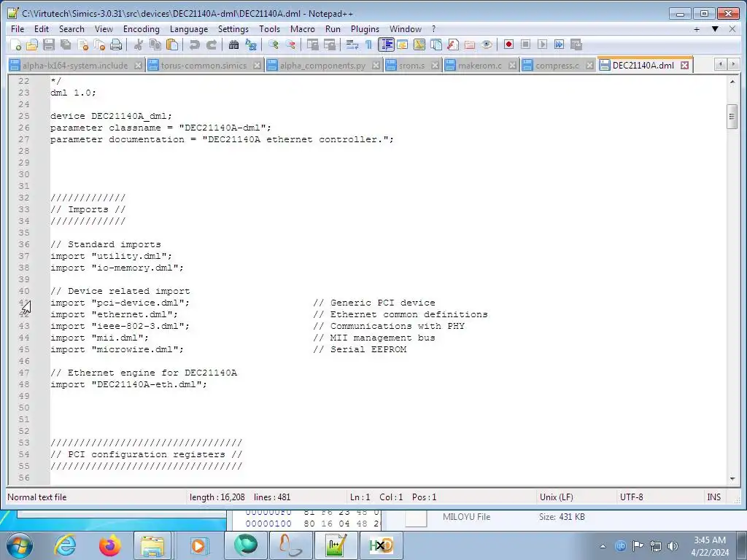
Task: Open the Function List toolbar icon
Action: (x=453, y=44)
